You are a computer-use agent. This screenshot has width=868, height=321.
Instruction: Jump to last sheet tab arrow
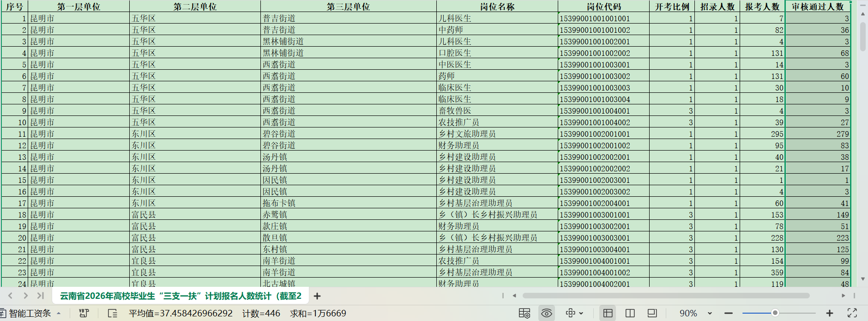[x=41, y=296]
